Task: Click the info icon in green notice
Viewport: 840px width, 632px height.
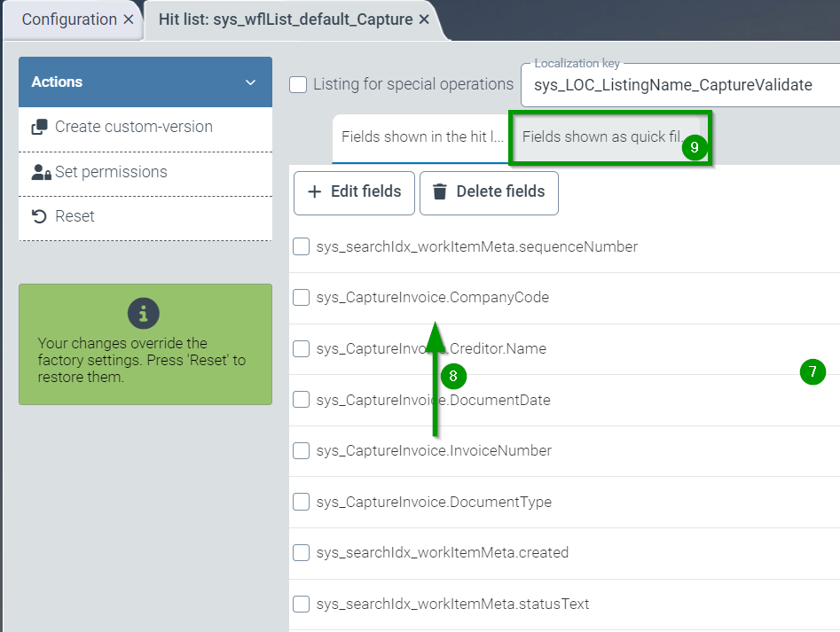Action: [x=144, y=313]
